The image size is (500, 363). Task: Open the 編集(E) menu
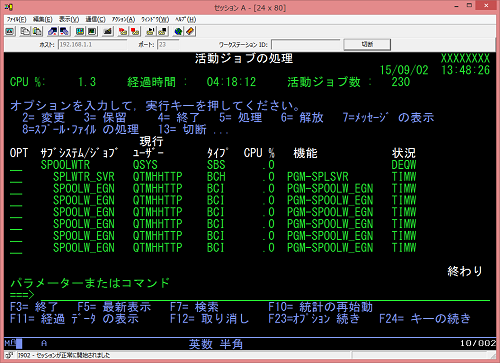43,19
